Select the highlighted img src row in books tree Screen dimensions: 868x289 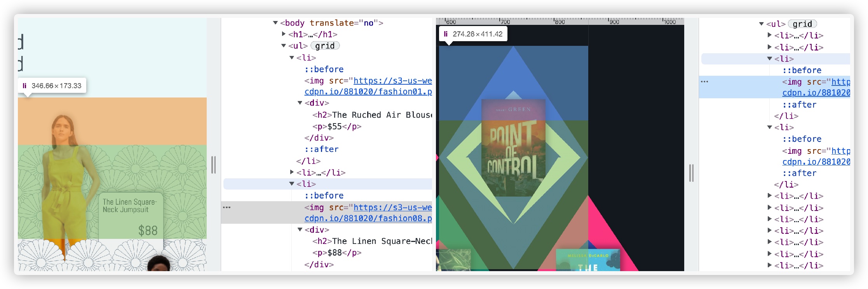pyautogui.click(x=774, y=87)
